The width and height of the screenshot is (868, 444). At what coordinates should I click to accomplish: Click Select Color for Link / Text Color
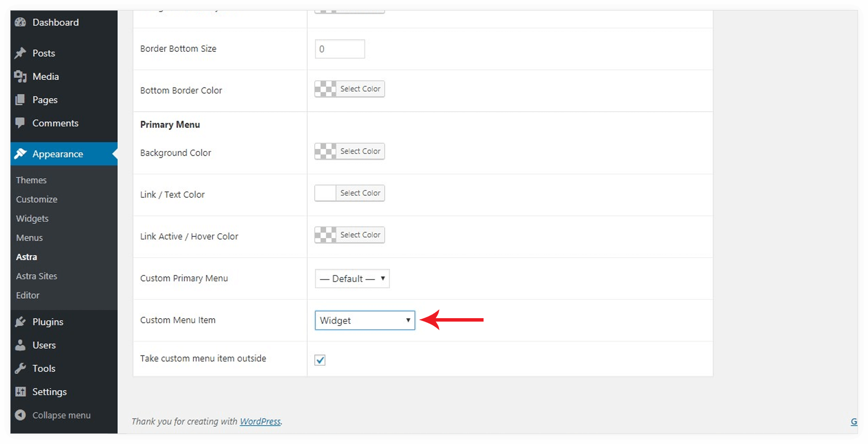[360, 193]
